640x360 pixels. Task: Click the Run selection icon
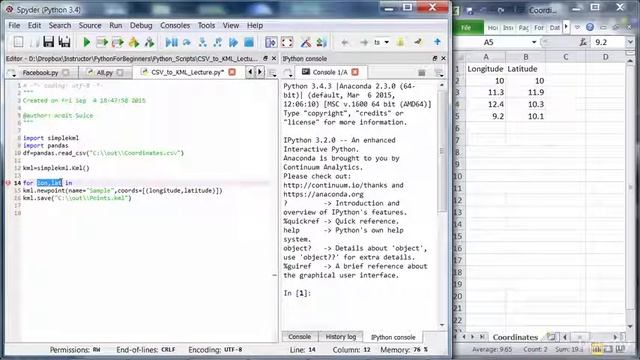[133, 42]
